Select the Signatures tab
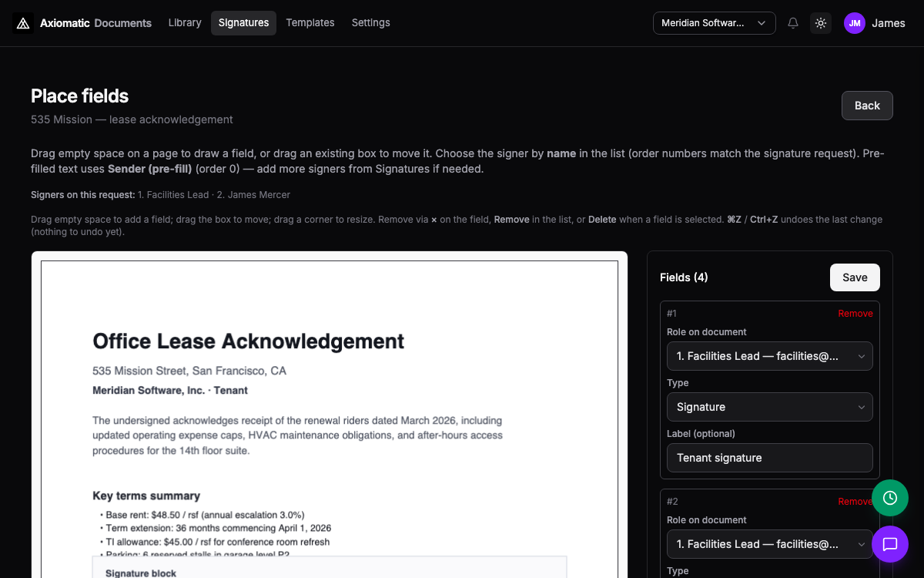 (x=243, y=23)
